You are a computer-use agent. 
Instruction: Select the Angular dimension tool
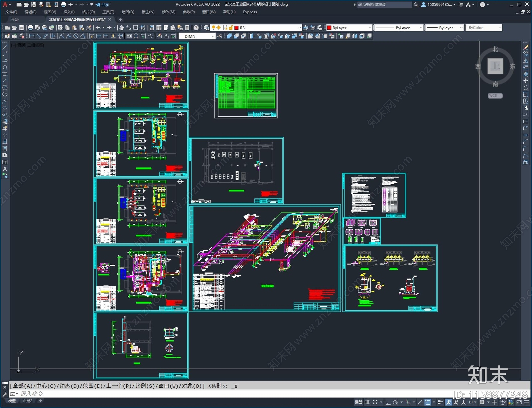[x=83, y=36]
